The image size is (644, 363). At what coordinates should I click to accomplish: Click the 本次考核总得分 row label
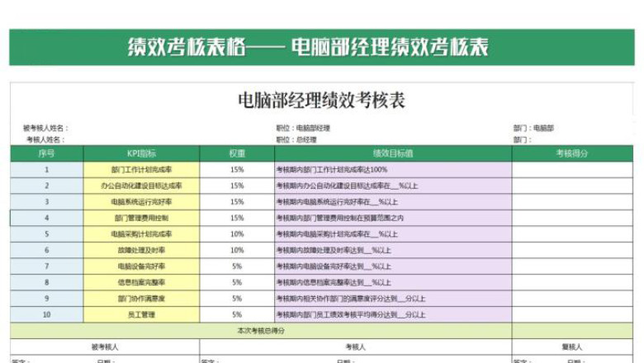point(261,331)
